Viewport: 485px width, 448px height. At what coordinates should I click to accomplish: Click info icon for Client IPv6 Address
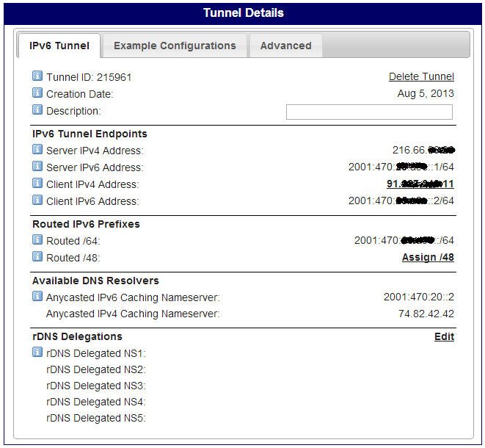pos(37,200)
